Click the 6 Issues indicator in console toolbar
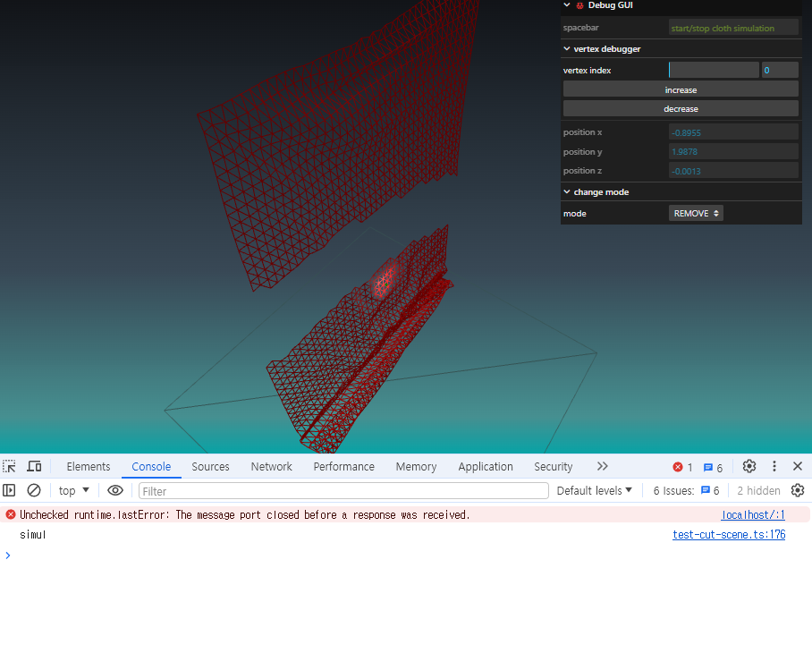The height and width of the screenshot is (653, 812). pyautogui.click(x=686, y=490)
